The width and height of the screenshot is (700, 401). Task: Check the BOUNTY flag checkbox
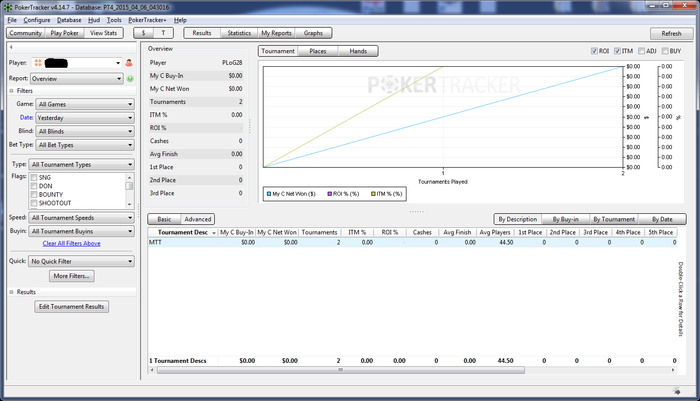pos(34,195)
